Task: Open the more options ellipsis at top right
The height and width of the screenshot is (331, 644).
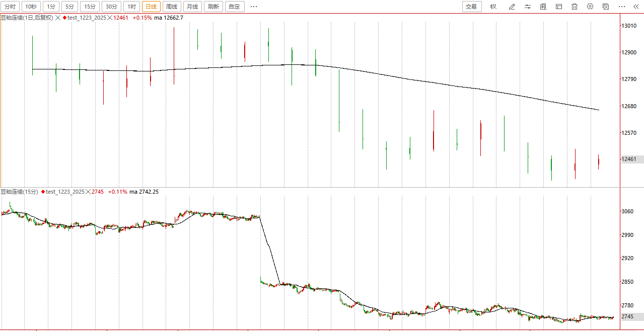Action: coord(622,7)
